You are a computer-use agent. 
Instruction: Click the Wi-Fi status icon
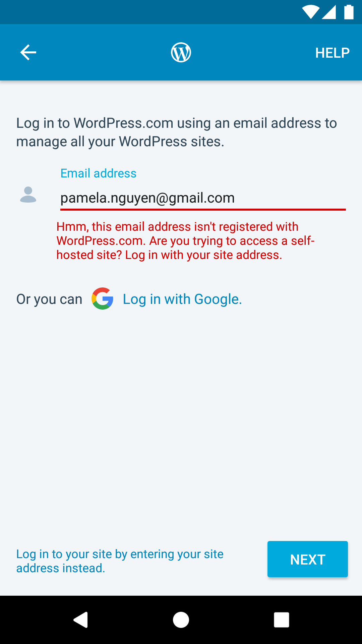(311, 12)
